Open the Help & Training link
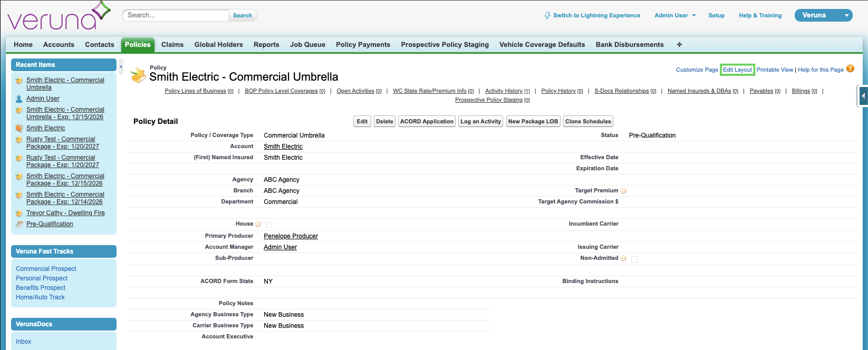 point(760,15)
